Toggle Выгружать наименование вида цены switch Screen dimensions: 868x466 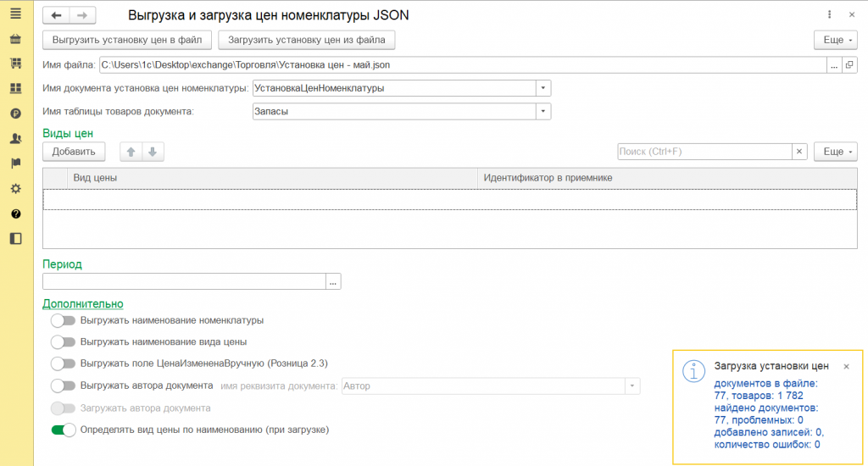(63, 342)
